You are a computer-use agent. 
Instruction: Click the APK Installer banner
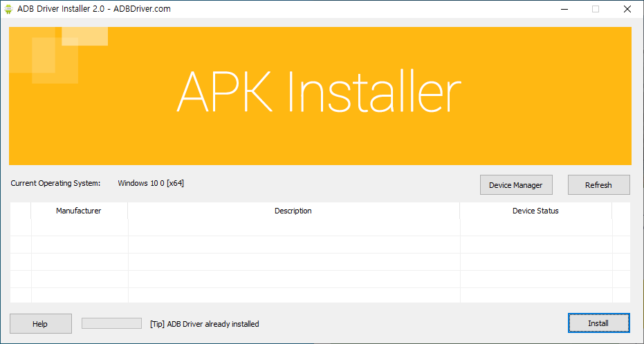pos(320,96)
